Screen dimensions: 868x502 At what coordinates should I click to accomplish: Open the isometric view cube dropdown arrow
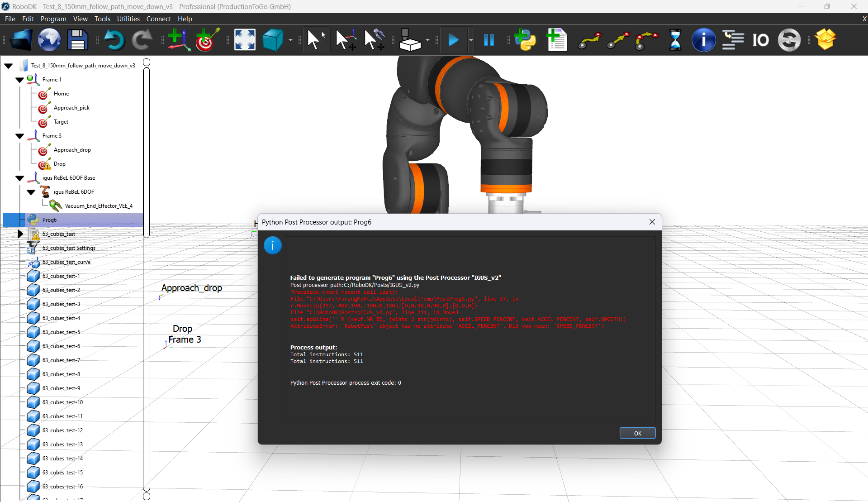290,40
